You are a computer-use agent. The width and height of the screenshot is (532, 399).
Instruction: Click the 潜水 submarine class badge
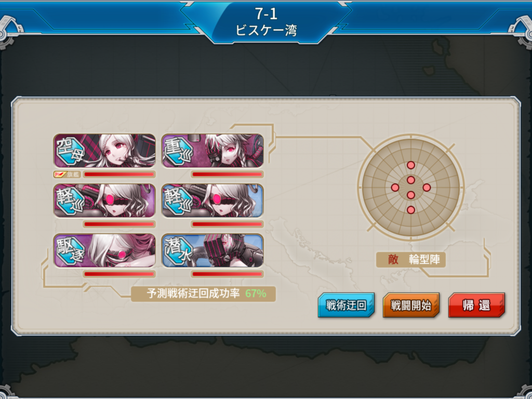pyautogui.click(x=178, y=250)
